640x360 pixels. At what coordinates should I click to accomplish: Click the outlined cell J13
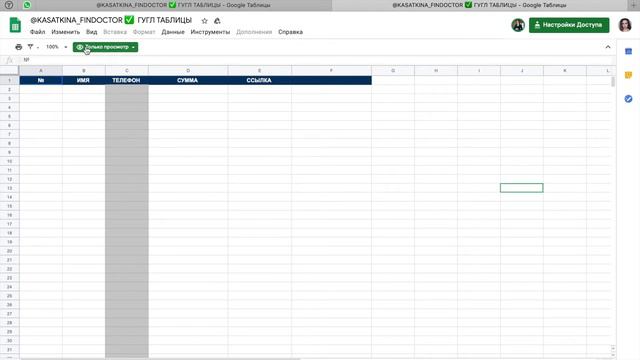point(522,188)
